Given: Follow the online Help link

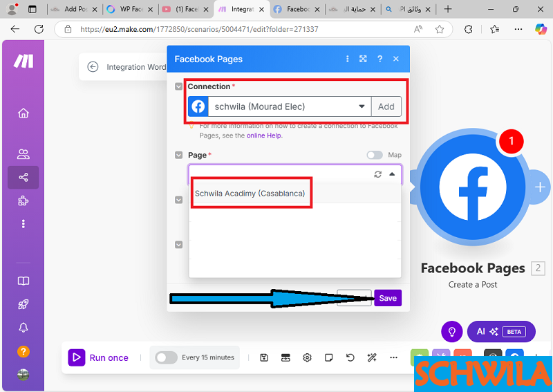Looking at the screenshot, I should pos(264,136).
